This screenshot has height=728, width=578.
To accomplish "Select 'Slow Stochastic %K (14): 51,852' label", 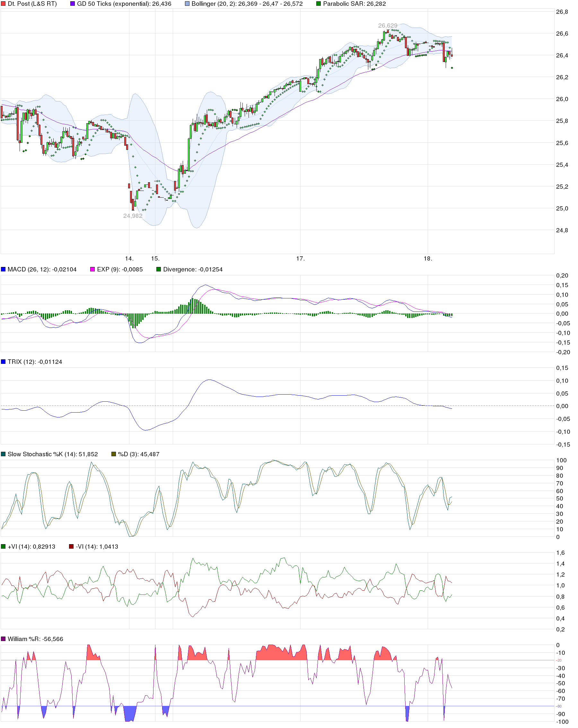I will click(53, 454).
